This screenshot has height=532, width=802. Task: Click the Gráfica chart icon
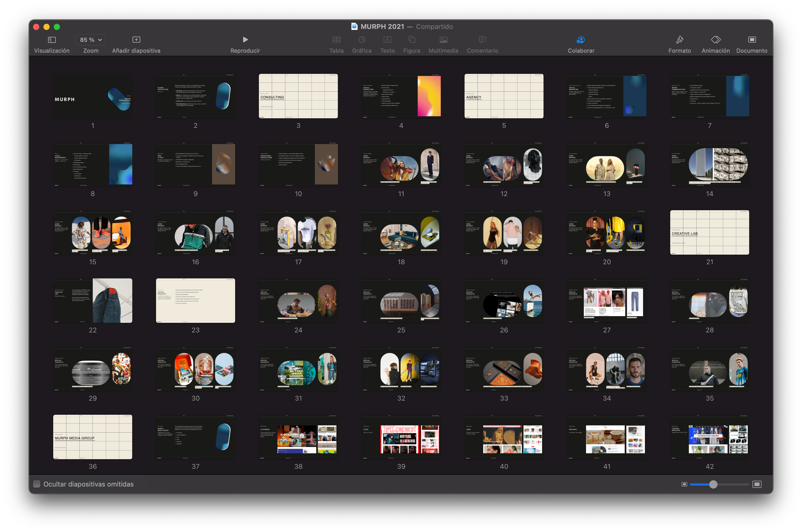pos(361,40)
